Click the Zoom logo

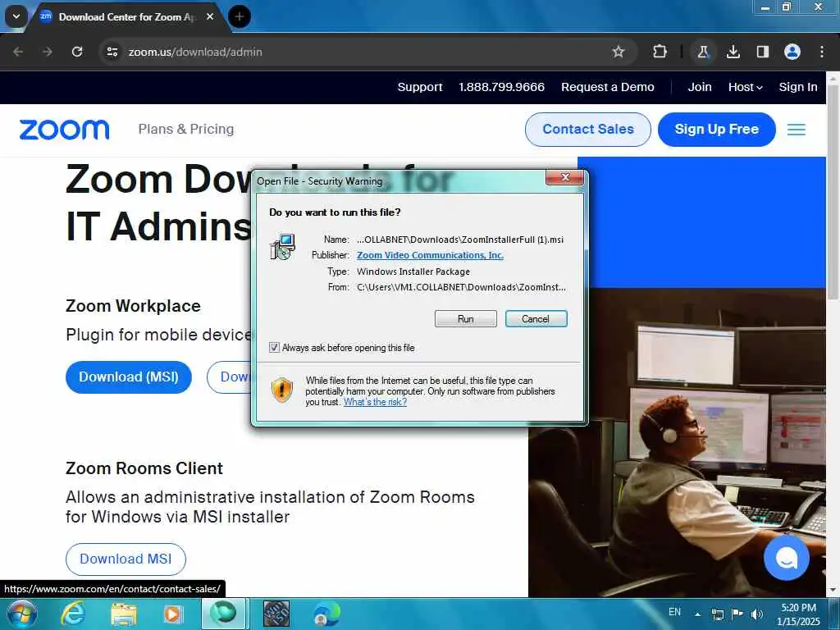coord(64,130)
